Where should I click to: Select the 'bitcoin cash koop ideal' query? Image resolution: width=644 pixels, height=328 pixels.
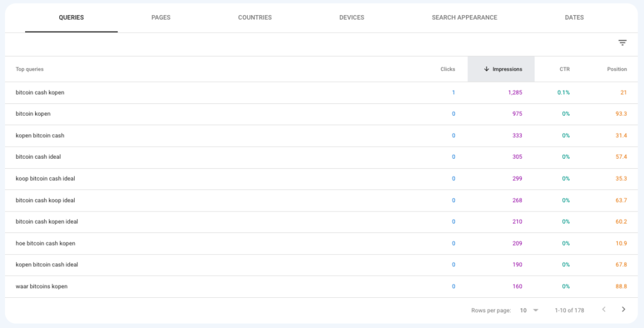[x=45, y=200]
